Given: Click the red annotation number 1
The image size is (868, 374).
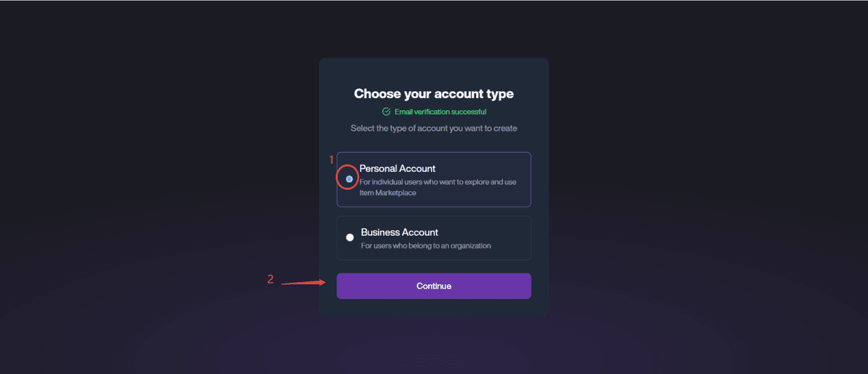Looking at the screenshot, I should click(332, 160).
